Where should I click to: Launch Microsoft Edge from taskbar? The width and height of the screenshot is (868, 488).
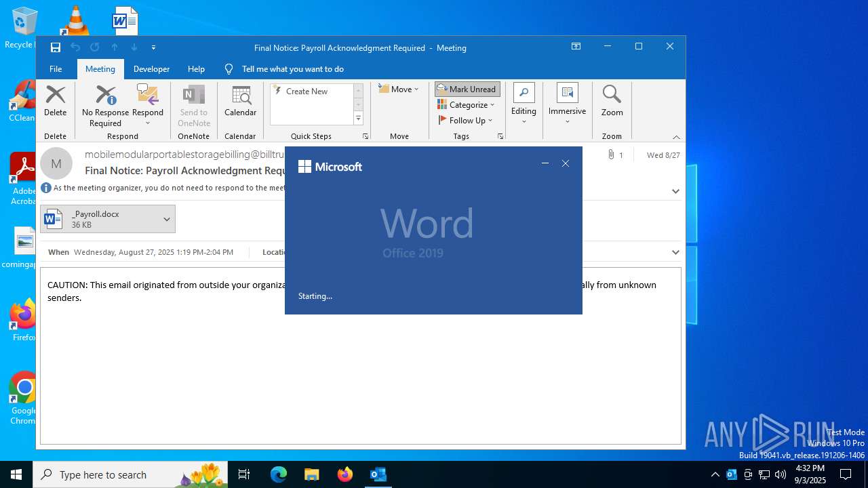[279, 474]
